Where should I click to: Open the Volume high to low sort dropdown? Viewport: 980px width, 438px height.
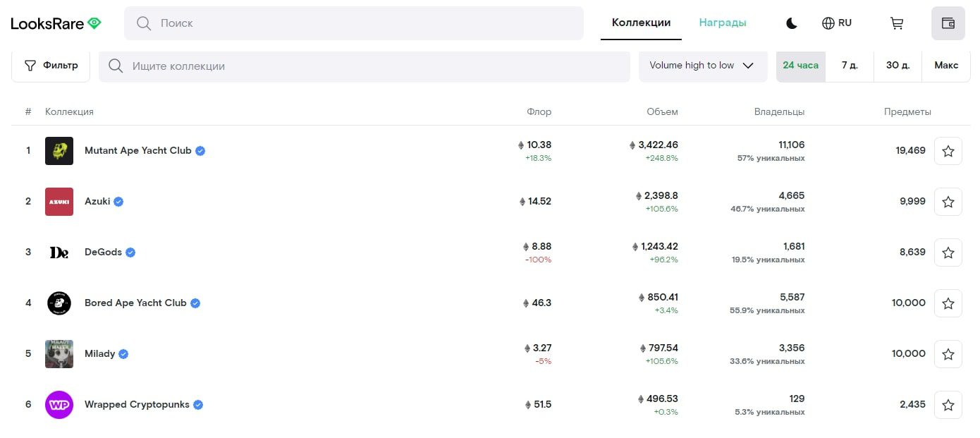pos(702,65)
